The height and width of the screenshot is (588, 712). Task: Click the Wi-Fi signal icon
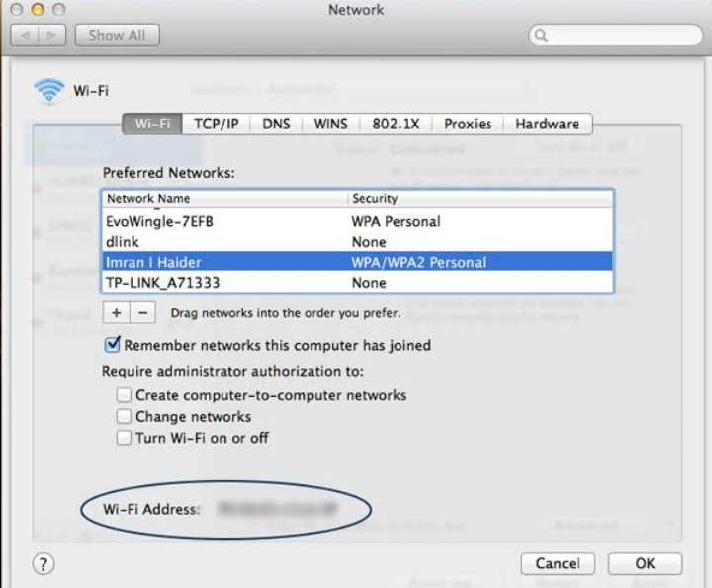(x=48, y=91)
